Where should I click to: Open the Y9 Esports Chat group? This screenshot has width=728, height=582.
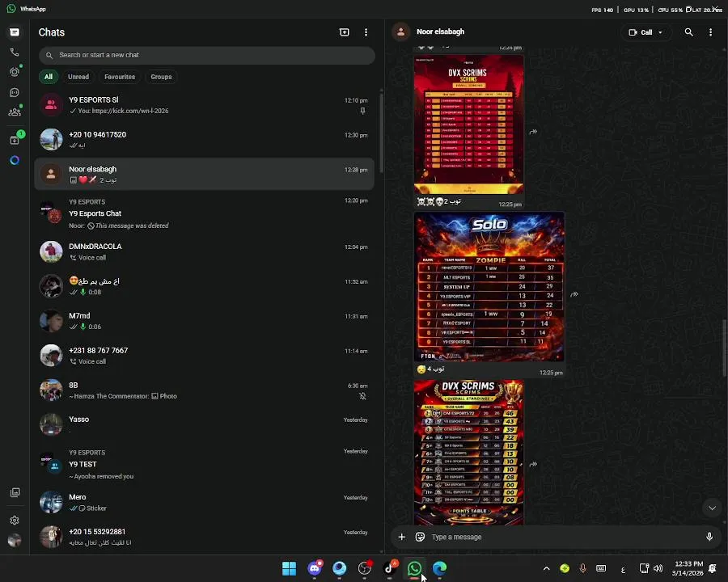205,213
